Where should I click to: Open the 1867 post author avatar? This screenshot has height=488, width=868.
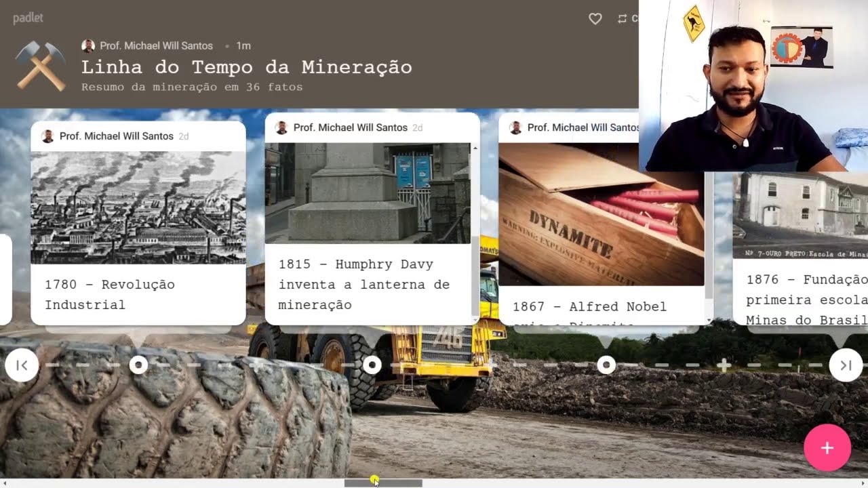[515, 127]
